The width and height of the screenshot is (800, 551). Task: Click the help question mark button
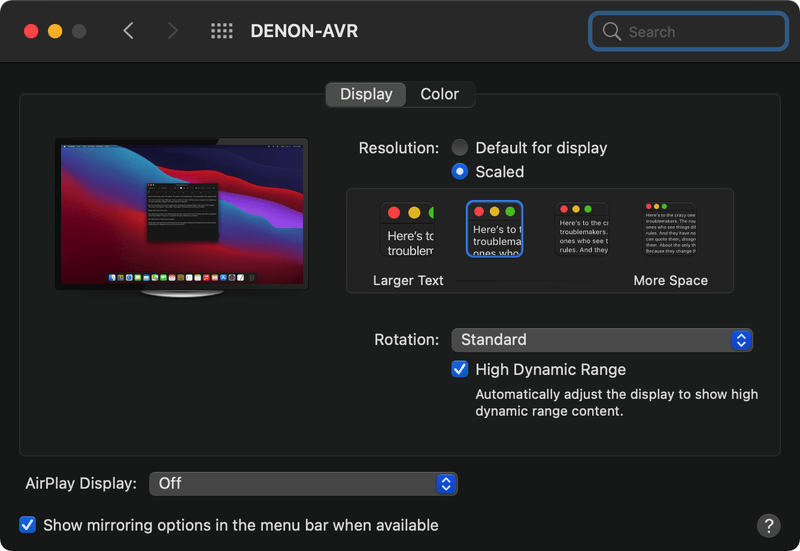[x=768, y=525]
